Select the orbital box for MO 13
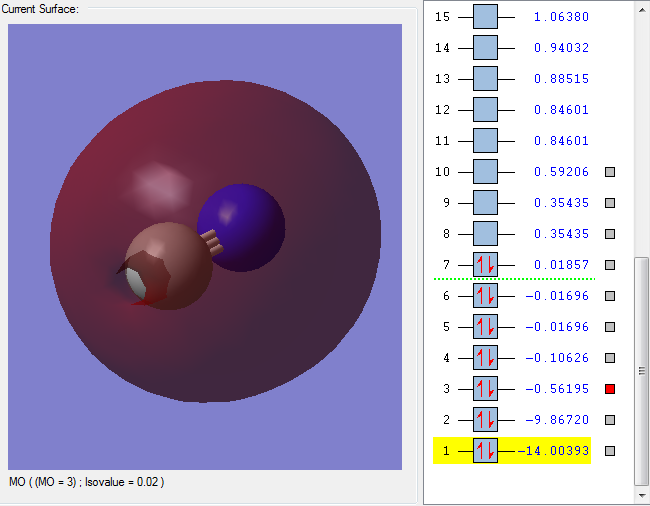This screenshot has width=650, height=506. pos(485,79)
